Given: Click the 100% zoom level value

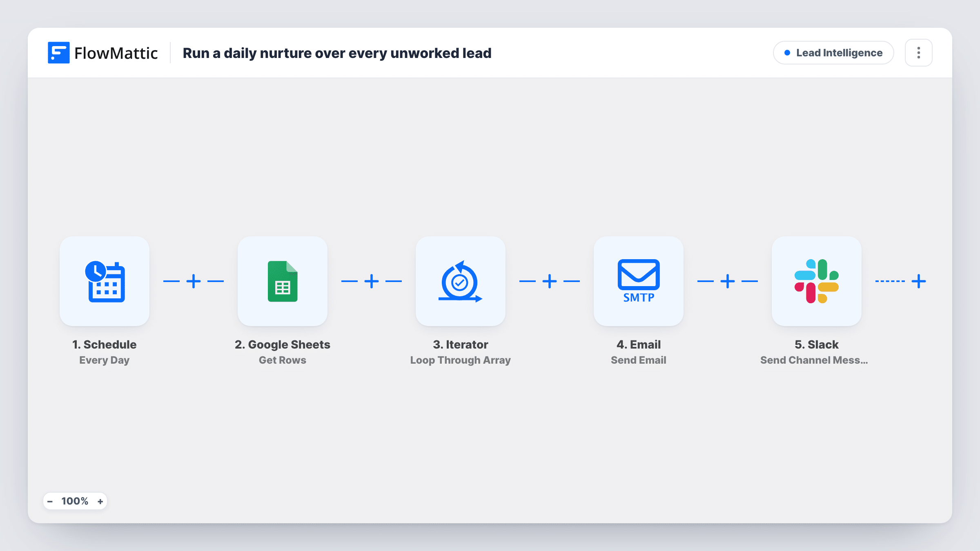Looking at the screenshot, I should point(75,501).
